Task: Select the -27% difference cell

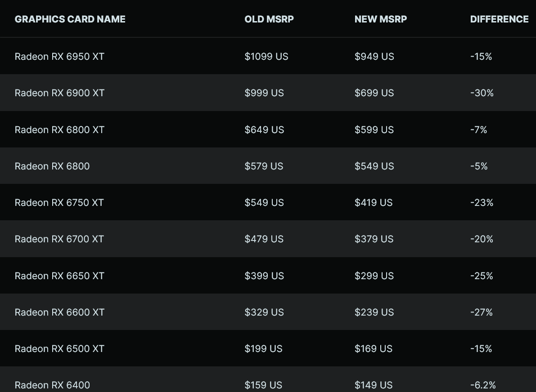Action: coord(481,312)
